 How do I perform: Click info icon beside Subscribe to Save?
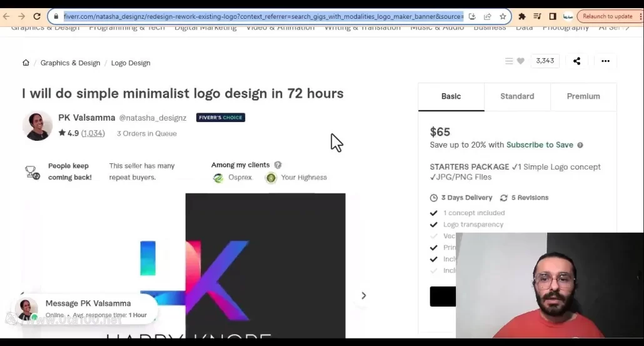tap(580, 145)
